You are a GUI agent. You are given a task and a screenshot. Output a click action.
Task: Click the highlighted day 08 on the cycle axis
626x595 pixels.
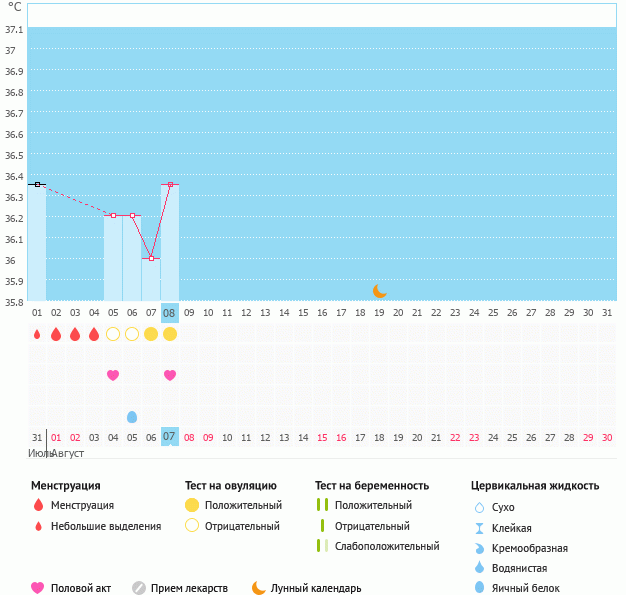tap(169, 312)
